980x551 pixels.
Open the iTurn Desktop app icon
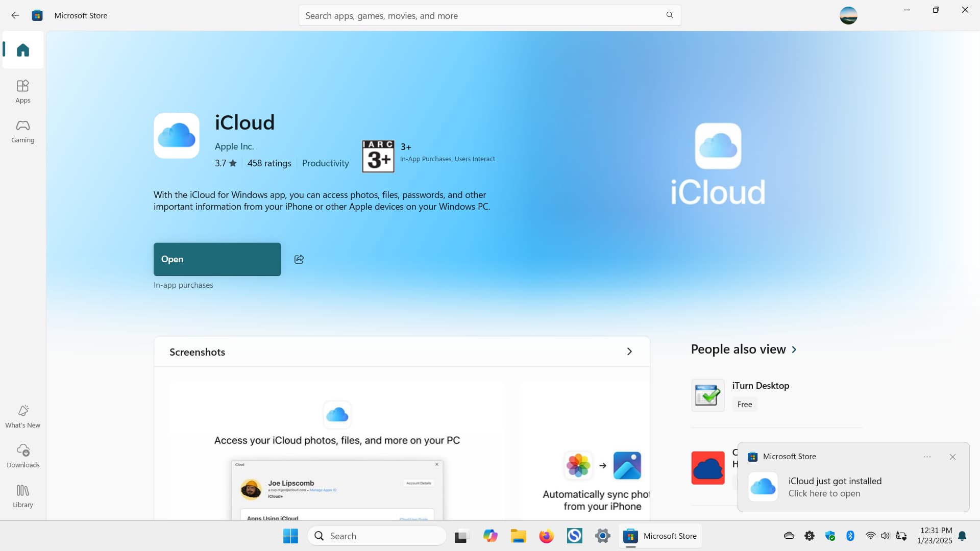coord(708,395)
